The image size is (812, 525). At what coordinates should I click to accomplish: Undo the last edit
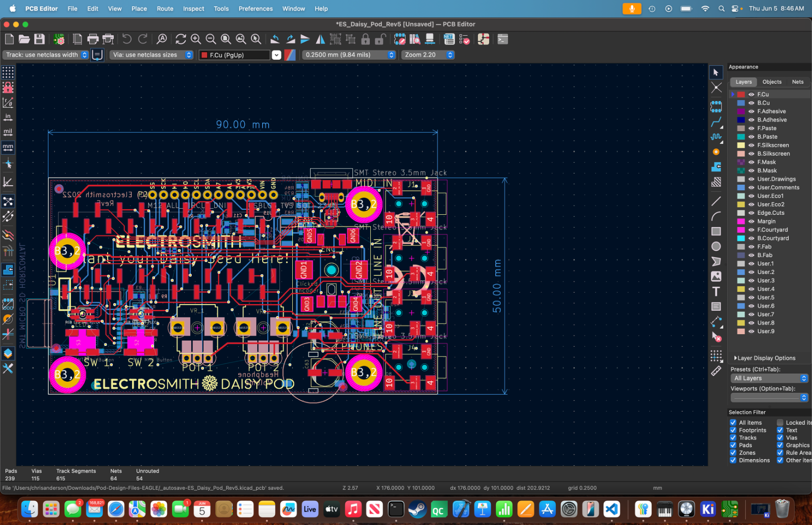click(x=126, y=39)
